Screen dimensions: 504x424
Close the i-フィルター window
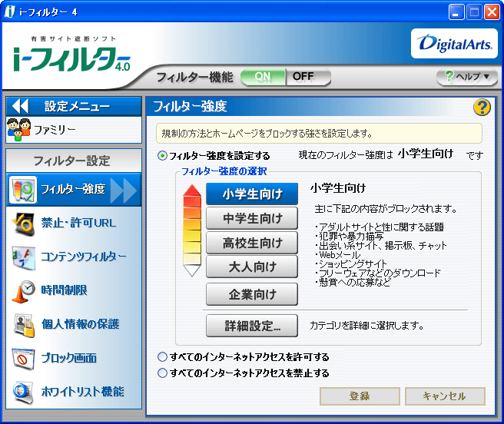point(492,12)
